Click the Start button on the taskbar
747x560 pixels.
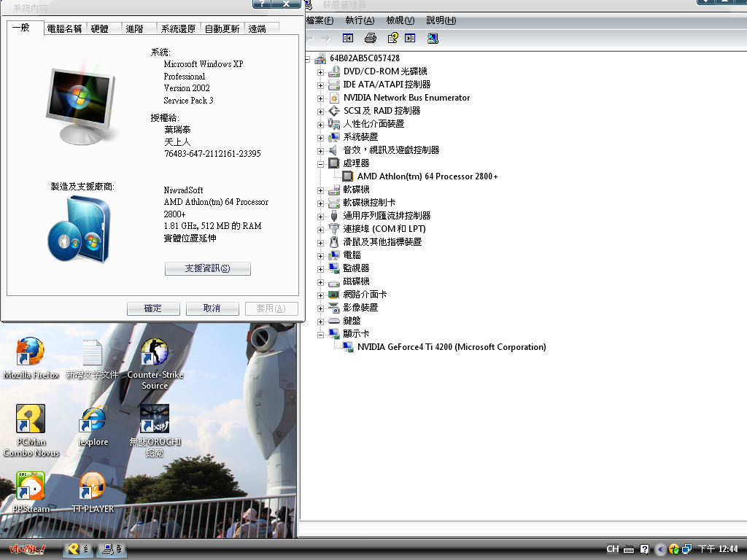point(27,549)
